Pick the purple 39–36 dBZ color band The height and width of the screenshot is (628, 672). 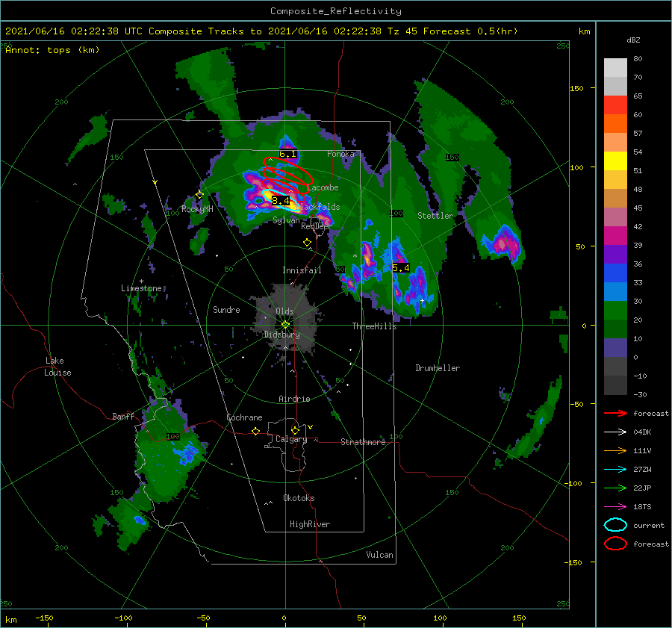pos(615,254)
